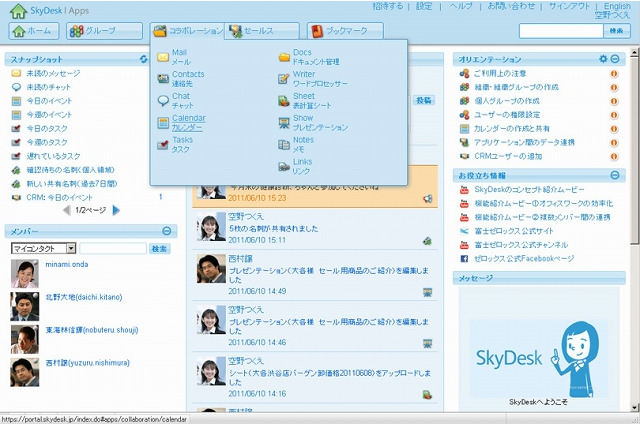Image resolution: width=640 pixels, height=426 pixels.
Task: Open the ブックマーク menu
Action: [345, 31]
